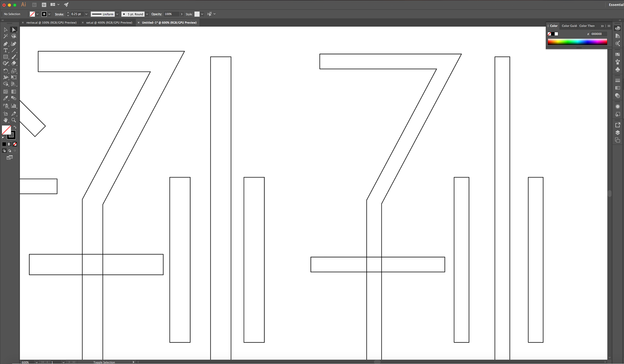
Task: Open the Color Guide panel tab
Action: click(x=569, y=26)
